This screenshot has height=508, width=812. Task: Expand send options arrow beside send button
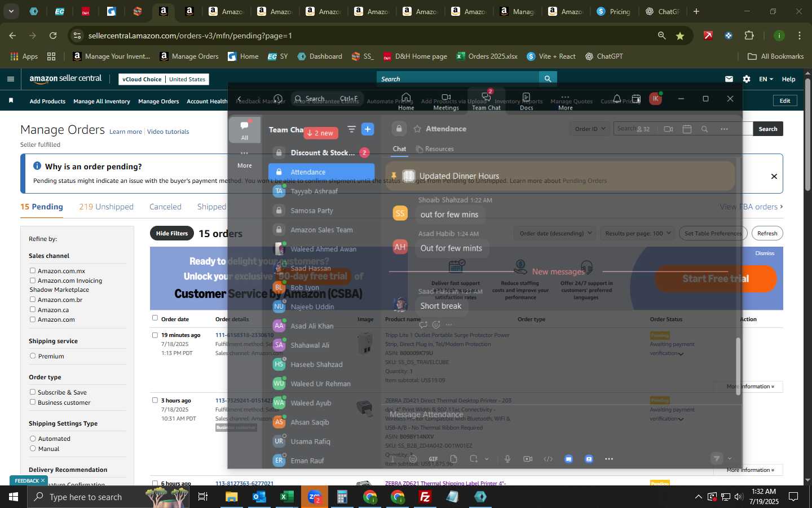coord(730,459)
